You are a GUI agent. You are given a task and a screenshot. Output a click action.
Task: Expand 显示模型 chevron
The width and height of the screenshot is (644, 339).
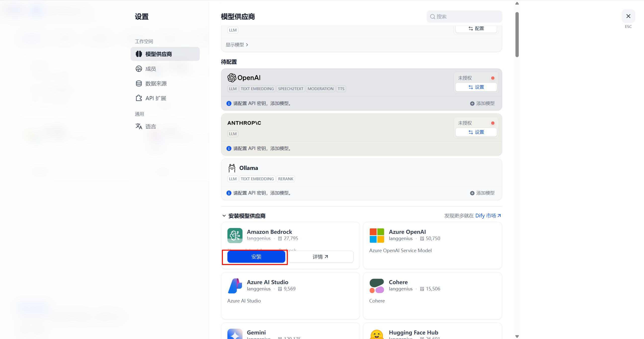(247, 45)
